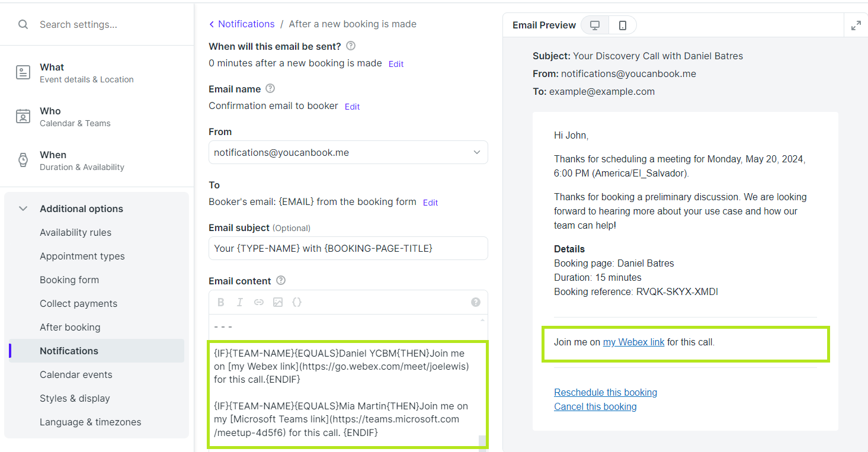Select the Who Calendar & Teams icon
The width and height of the screenshot is (868, 452).
click(23, 116)
